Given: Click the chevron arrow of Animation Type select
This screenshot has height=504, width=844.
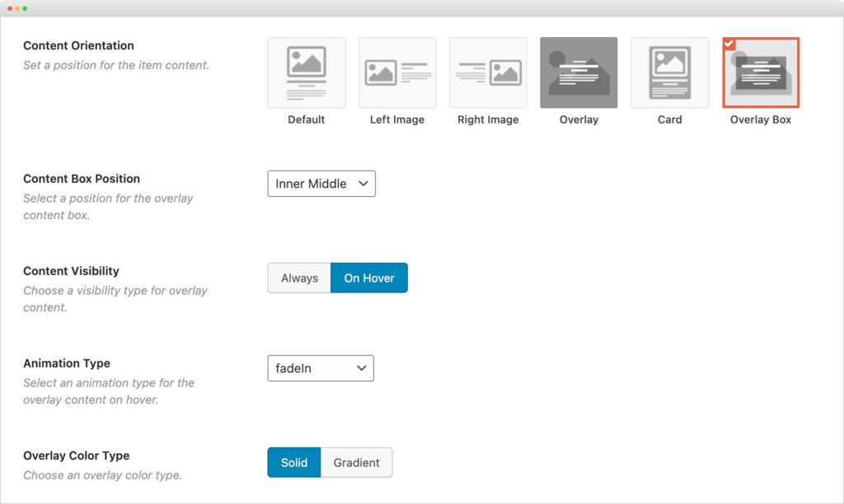Looking at the screenshot, I should (361, 368).
